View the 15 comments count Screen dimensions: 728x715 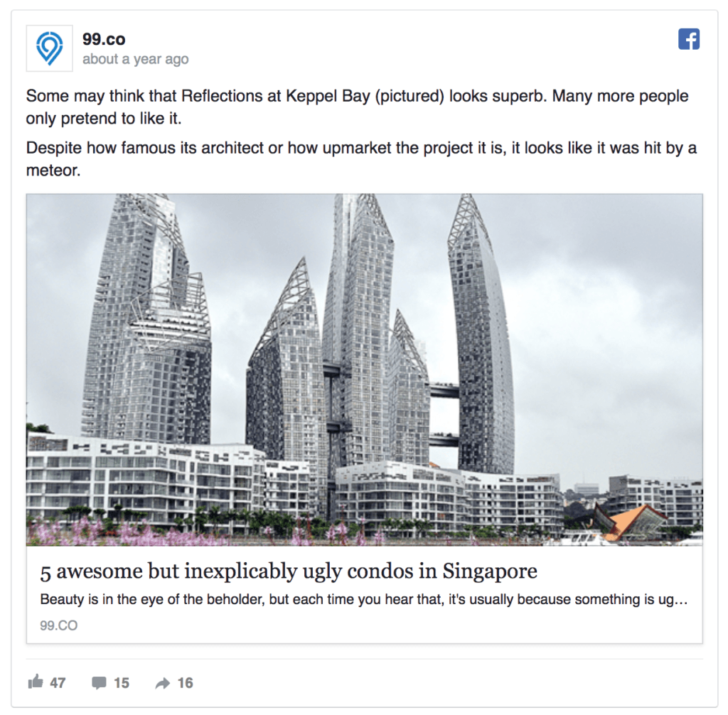[121, 683]
